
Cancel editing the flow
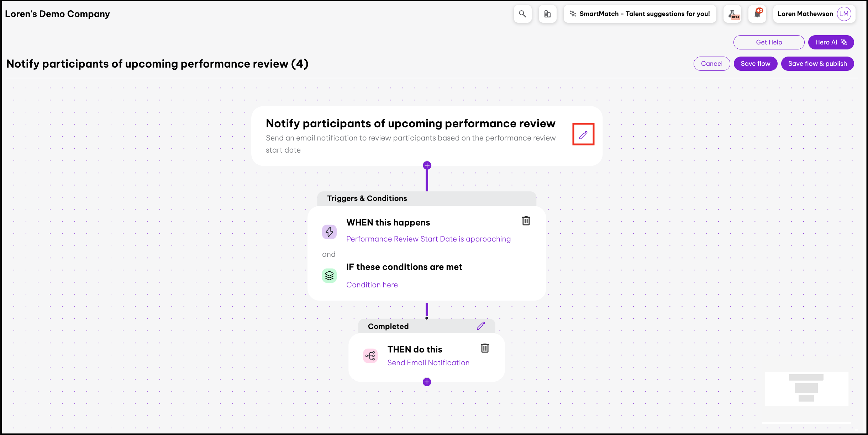(x=712, y=64)
